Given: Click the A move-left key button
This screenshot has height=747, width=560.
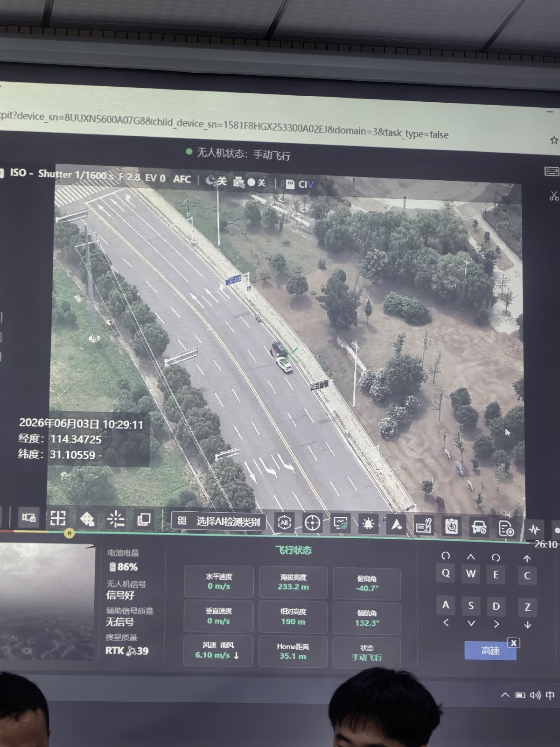Looking at the screenshot, I should 446,605.
